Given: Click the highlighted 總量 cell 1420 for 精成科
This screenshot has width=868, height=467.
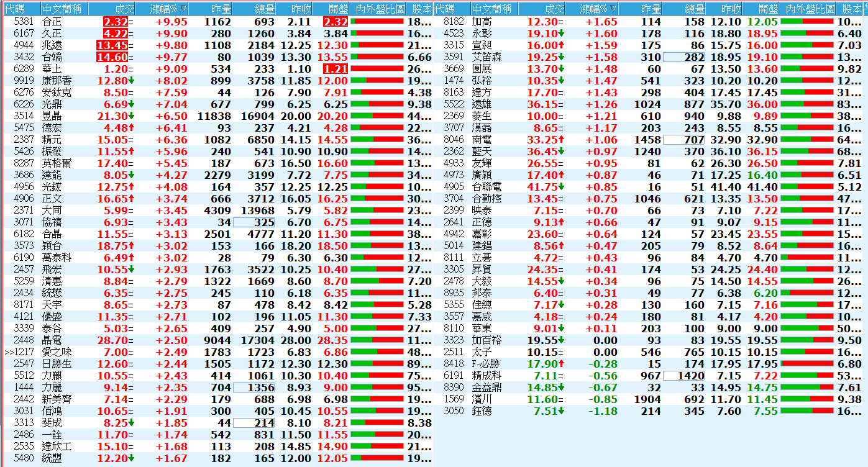Looking at the screenshot, I should point(685,376).
